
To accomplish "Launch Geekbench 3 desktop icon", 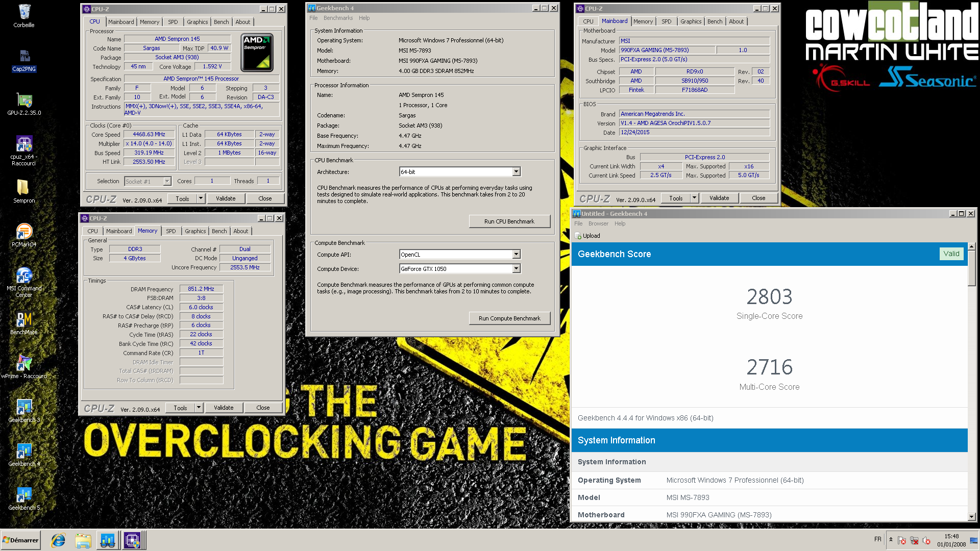I will [x=24, y=411].
